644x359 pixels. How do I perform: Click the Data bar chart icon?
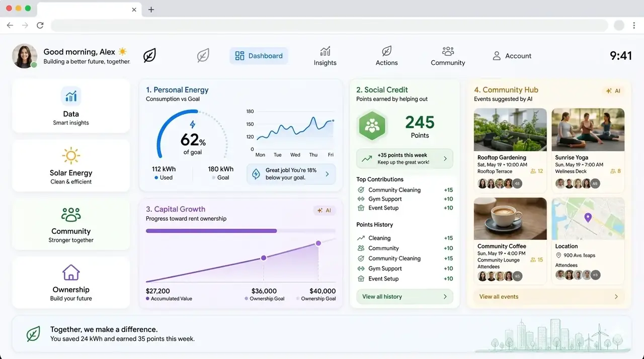click(x=71, y=96)
